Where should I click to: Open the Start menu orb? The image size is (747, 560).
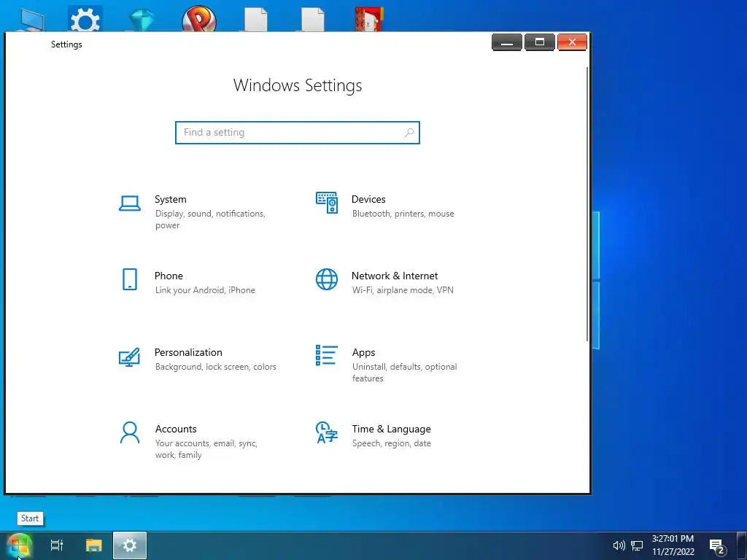(x=19, y=545)
